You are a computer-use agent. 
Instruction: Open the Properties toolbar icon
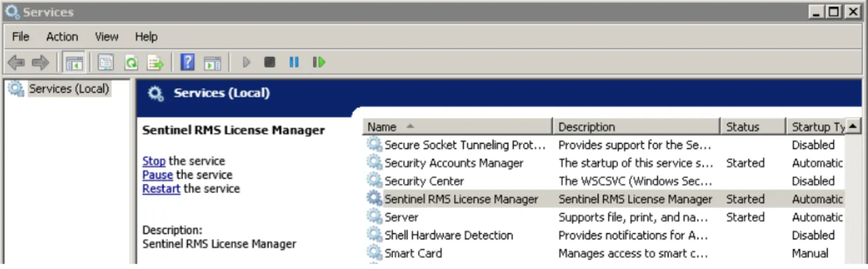[106, 62]
